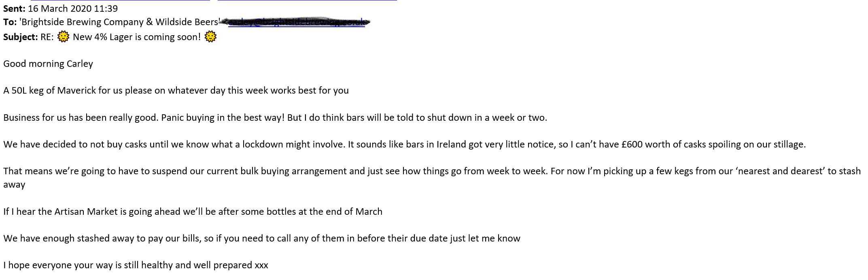Image resolution: width=868 pixels, height=280 pixels.
Task: Click the line mentioning the Artisan Market
Action: pos(193,212)
